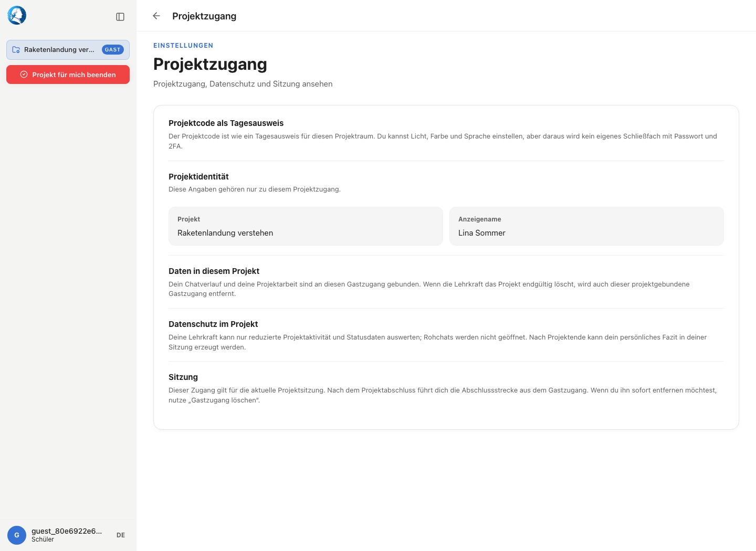Viewport: 756px width, 551px height.
Task: Go back with the arrow icon
Action: coord(156,16)
